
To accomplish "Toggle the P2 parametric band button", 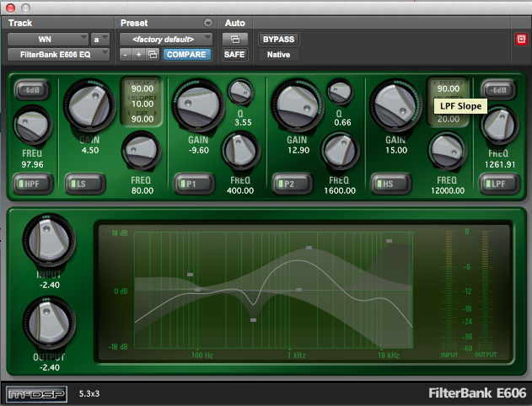I will pos(293,184).
